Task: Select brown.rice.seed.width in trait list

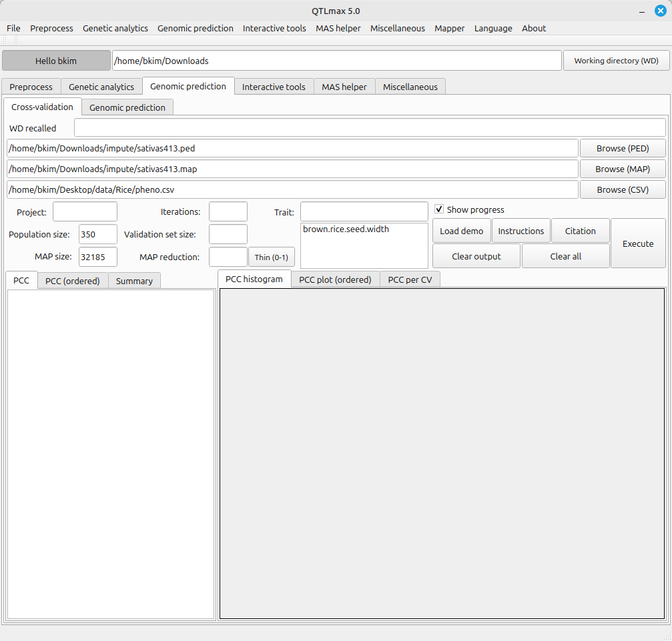Action: pos(346,229)
